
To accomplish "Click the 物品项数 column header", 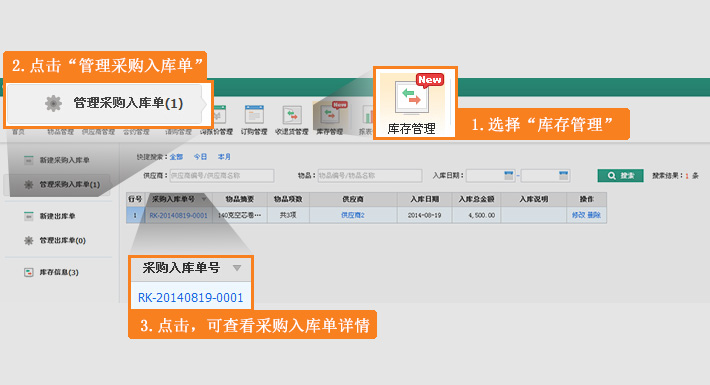I will pyautogui.click(x=288, y=199).
